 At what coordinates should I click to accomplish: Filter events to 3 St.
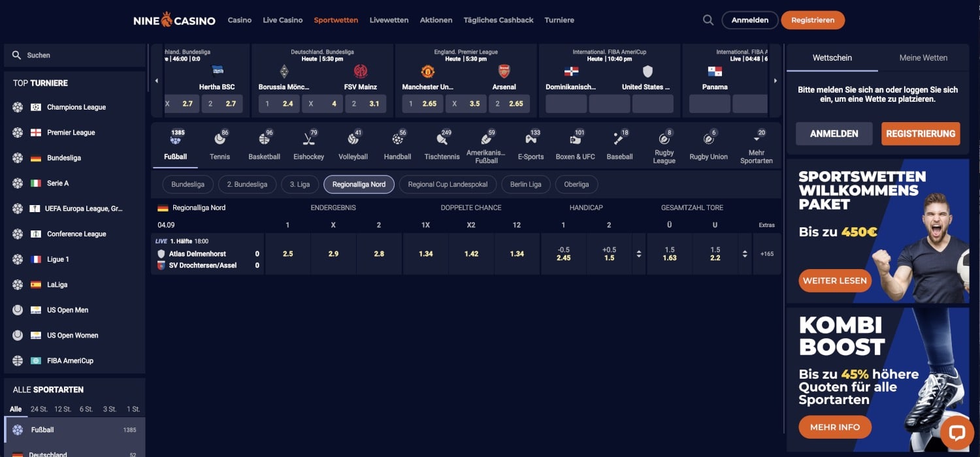(x=110, y=409)
